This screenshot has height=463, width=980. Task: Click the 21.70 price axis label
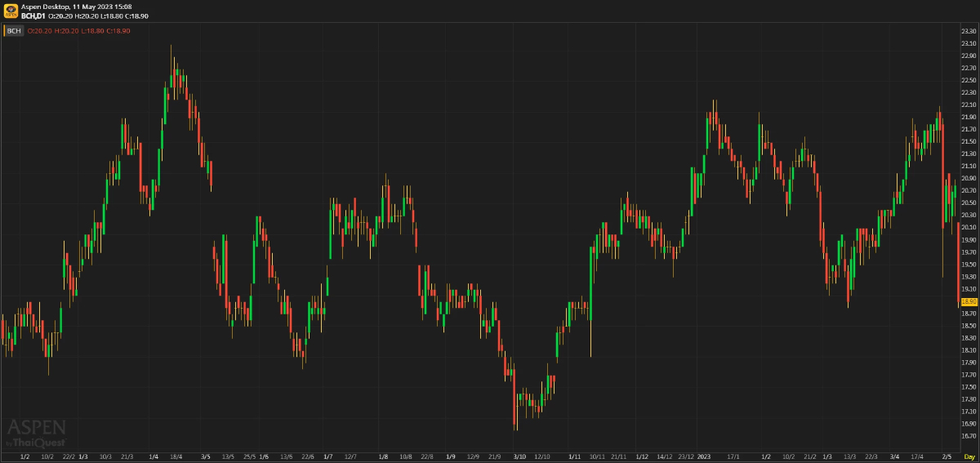[x=969, y=129]
